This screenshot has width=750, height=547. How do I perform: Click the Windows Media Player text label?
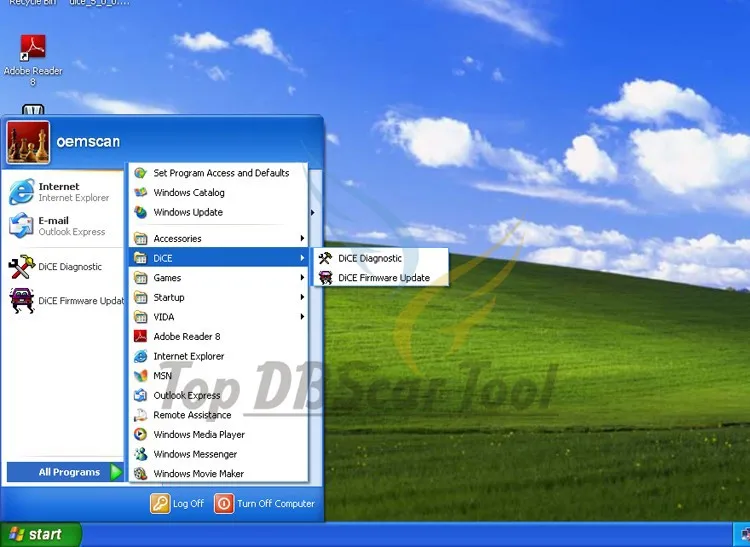pyautogui.click(x=199, y=434)
